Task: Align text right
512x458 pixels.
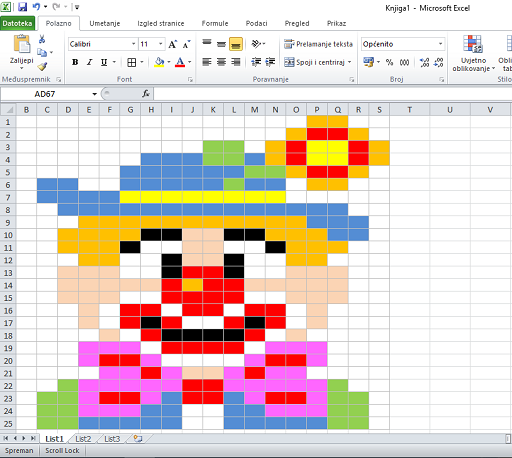Action: 236,62
